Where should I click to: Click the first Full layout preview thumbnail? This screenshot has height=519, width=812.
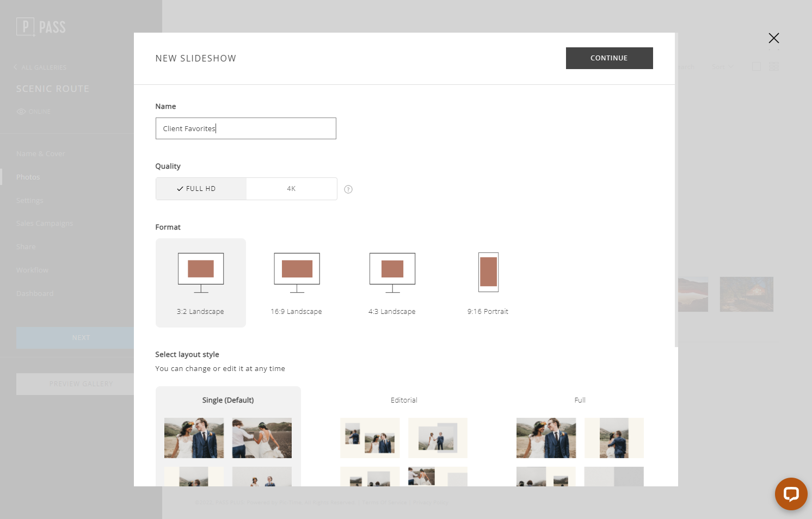[546, 438]
